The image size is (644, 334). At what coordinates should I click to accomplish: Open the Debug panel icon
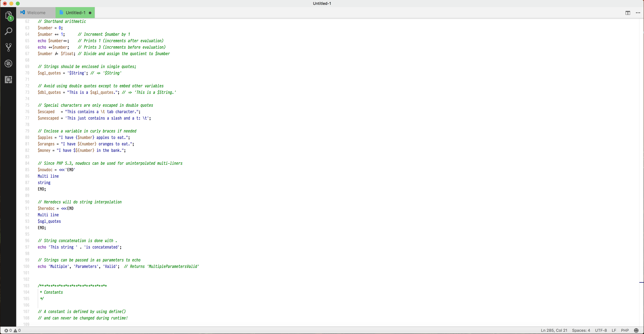point(9,63)
